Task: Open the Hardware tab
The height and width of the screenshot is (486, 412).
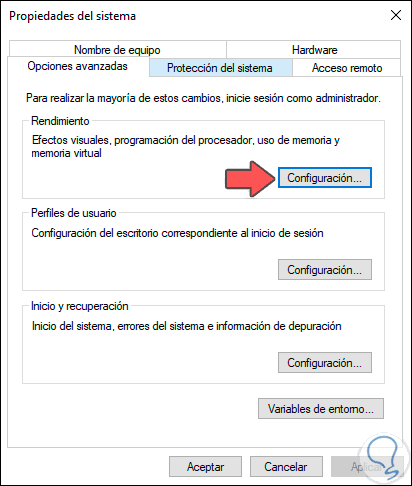Action: click(x=314, y=50)
